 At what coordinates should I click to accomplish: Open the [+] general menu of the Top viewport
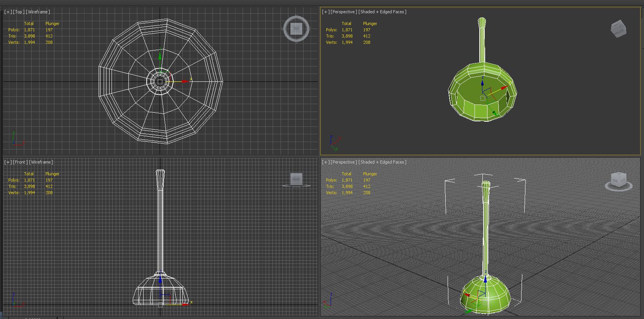8,12
